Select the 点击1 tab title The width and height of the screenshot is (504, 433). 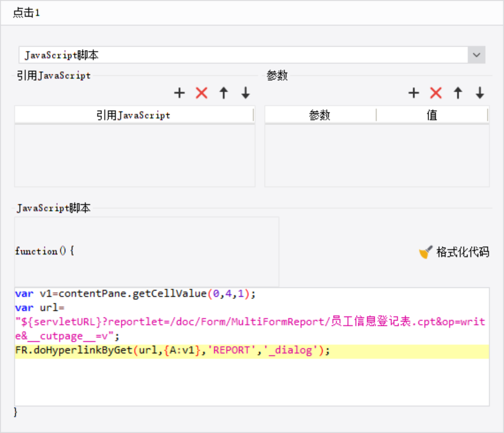coord(27,12)
